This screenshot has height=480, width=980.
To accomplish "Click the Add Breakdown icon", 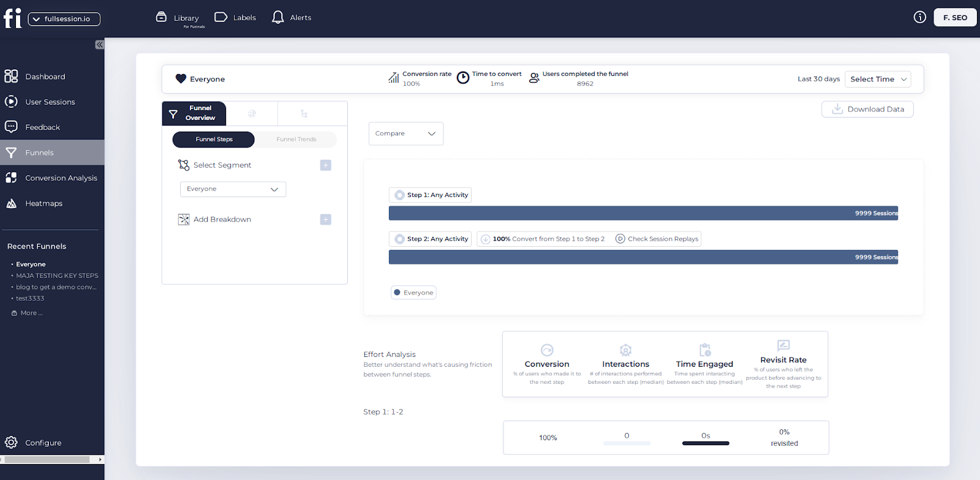I will tap(184, 219).
